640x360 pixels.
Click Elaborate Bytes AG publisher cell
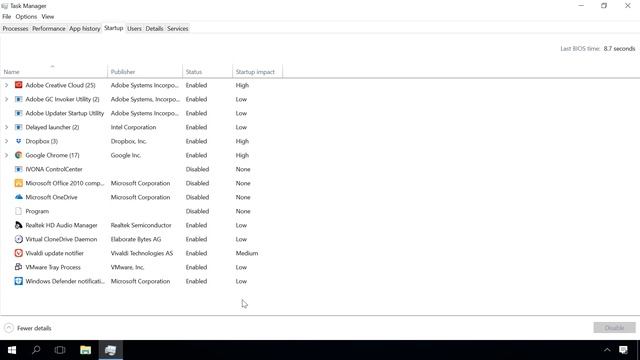pyautogui.click(x=136, y=239)
